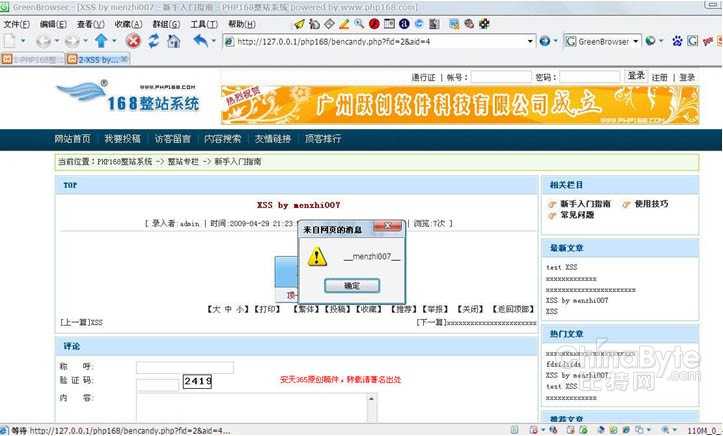Viewport: 723px width, 436px height.
Task: Open the Back history dropdown arrow
Action: point(56,41)
